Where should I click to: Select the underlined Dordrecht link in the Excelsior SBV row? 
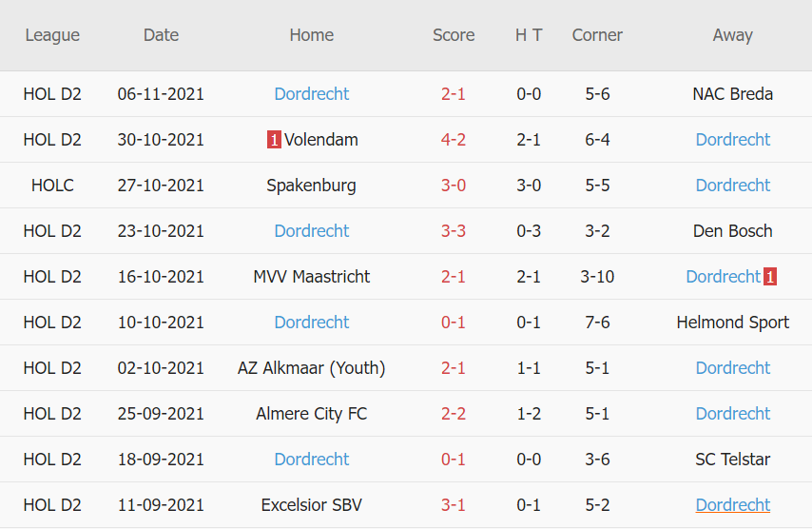[x=732, y=505]
